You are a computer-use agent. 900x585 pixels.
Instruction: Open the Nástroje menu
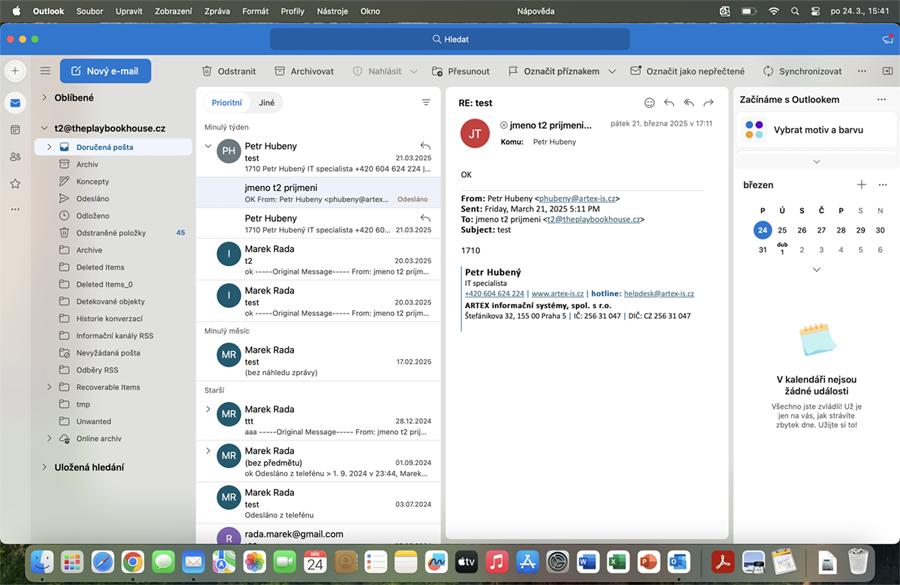point(334,11)
